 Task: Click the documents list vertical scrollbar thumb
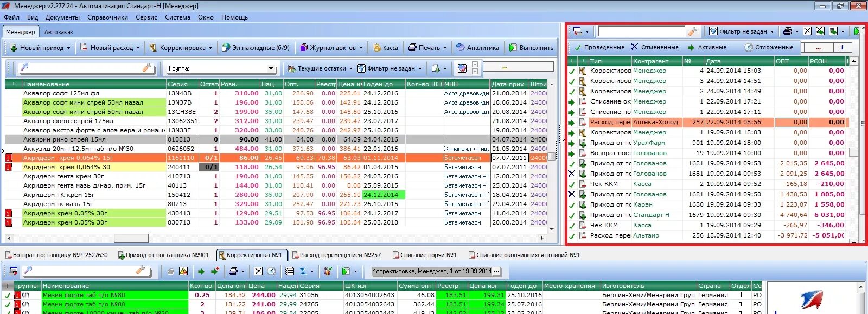coord(853,152)
